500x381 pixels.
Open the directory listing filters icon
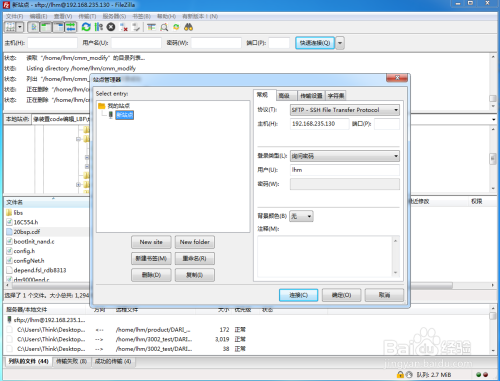[x=152, y=27]
